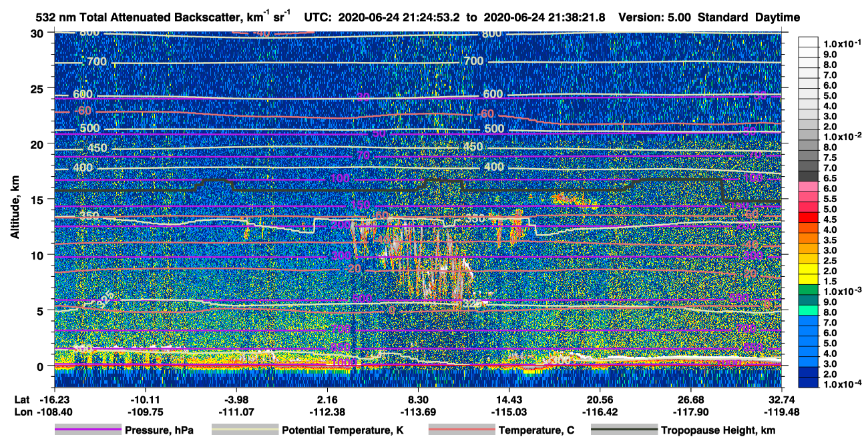Click colorbar label '1.0x10-2'
Screen dimensions: 868x445
coord(843,137)
